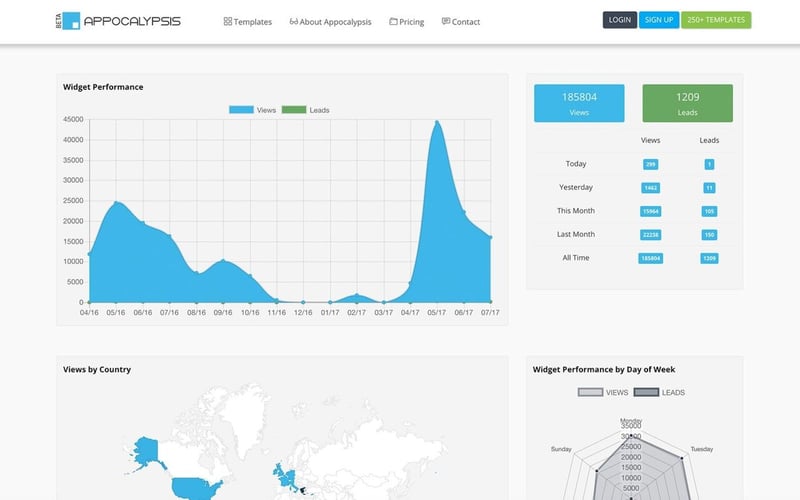This screenshot has width=800, height=500.
Task: Open the 250+ TEMPLATES button
Action: pos(716,20)
